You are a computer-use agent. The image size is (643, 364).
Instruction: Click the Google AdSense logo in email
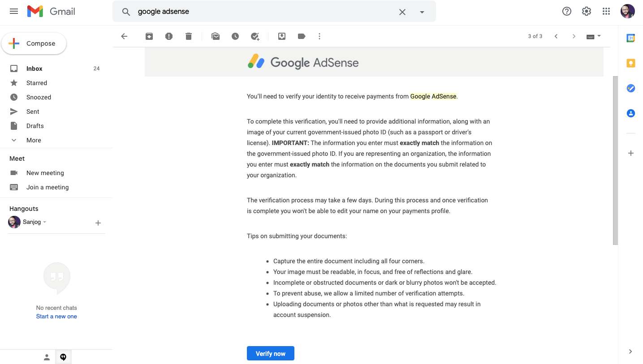pyautogui.click(x=303, y=62)
